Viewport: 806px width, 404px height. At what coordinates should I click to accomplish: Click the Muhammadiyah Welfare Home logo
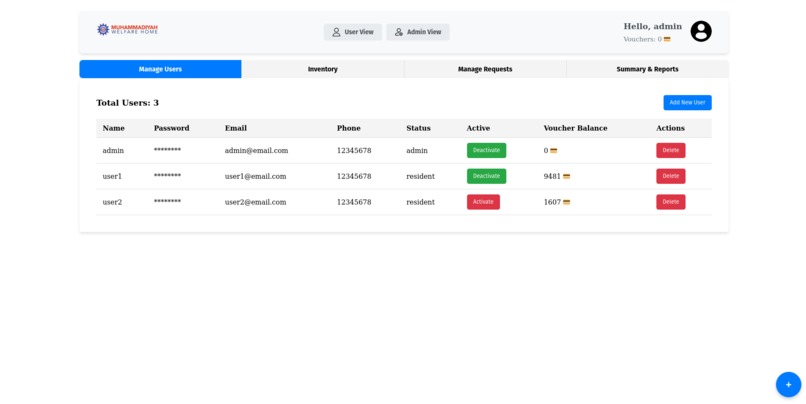(x=127, y=29)
